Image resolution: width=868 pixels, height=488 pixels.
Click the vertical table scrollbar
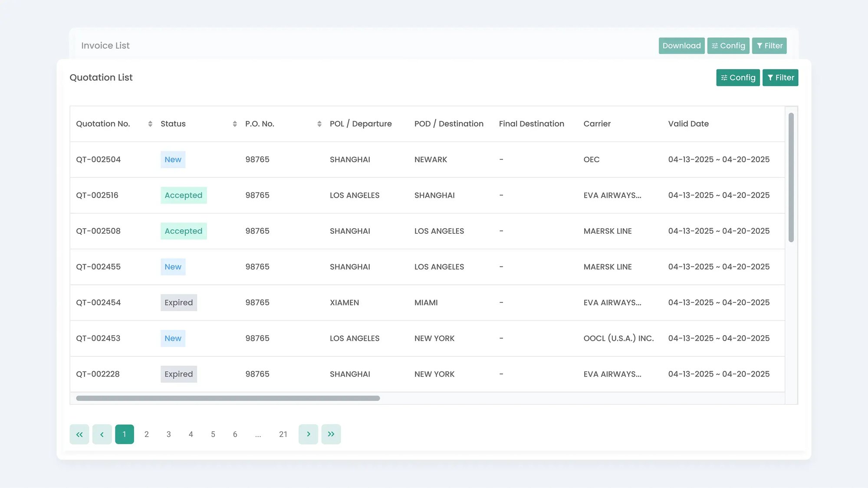pyautogui.click(x=791, y=177)
